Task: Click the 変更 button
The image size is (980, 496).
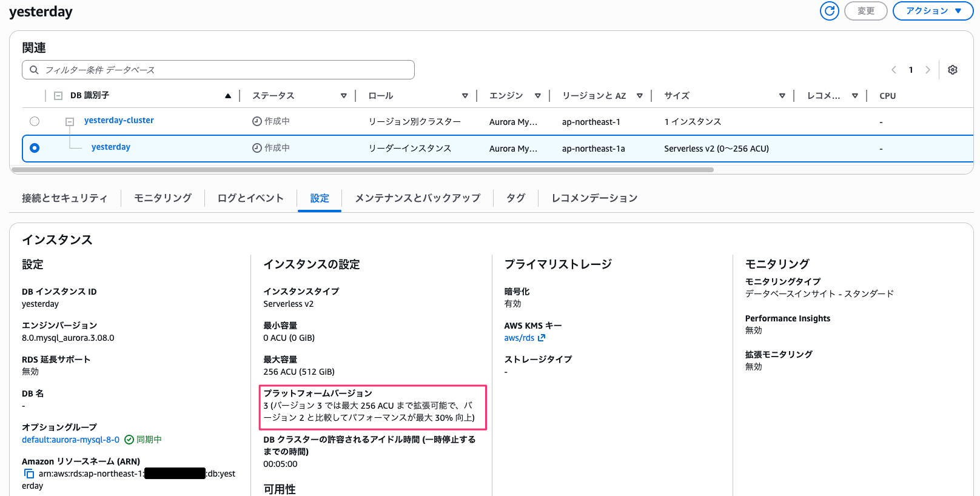Action: tap(865, 11)
